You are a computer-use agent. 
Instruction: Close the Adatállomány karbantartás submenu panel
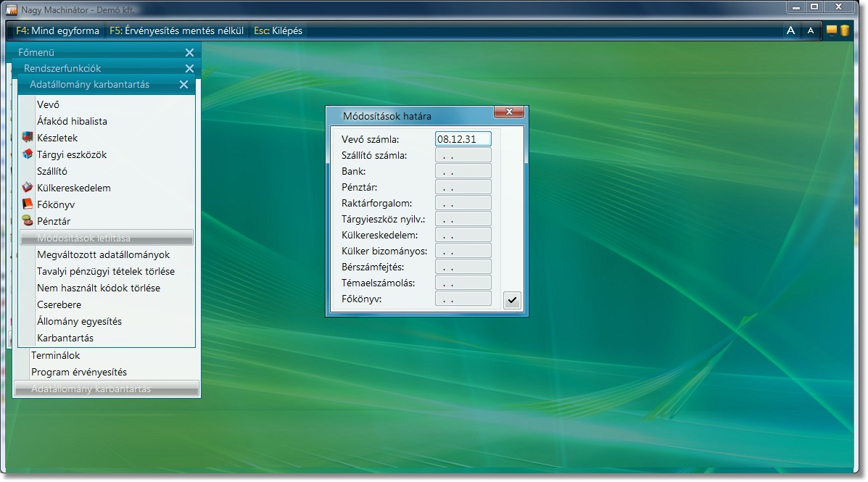tap(183, 85)
